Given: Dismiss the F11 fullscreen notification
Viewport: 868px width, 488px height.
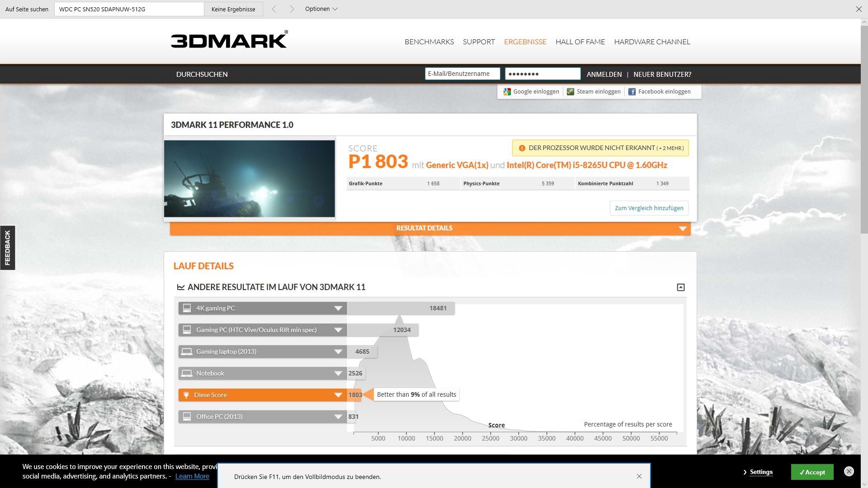Looking at the screenshot, I should [639, 476].
